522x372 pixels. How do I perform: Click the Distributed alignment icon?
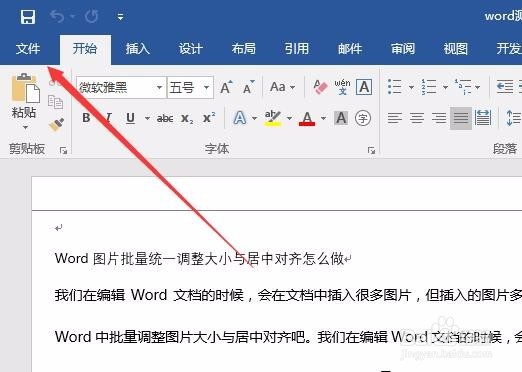coord(483,118)
